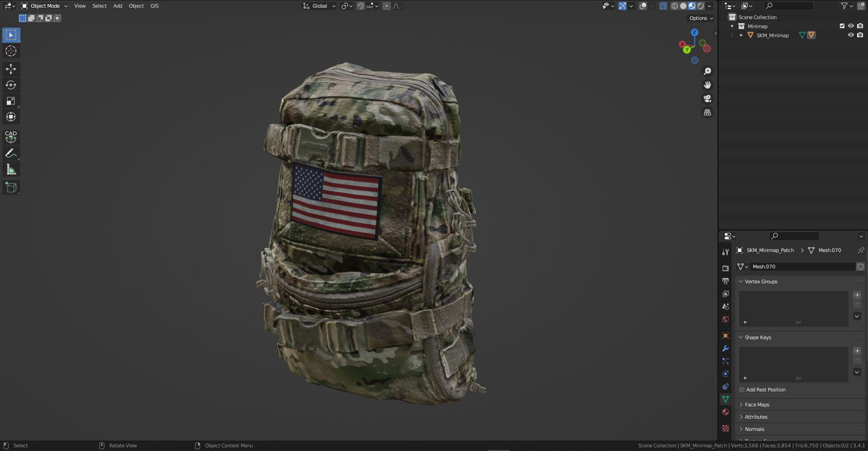Choose the Scale tool
This screenshot has height=451, width=868.
(x=11, y=101)
